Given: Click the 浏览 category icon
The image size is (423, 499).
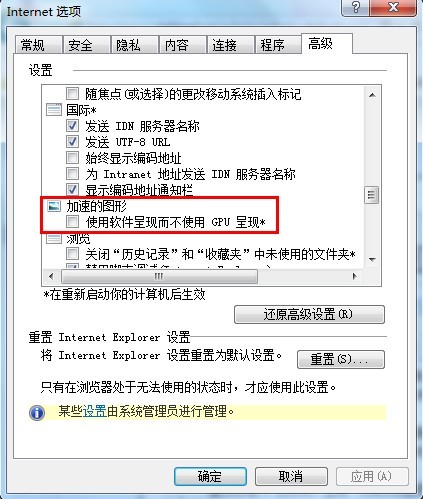Looking at the screenshot, I should 54,238.
